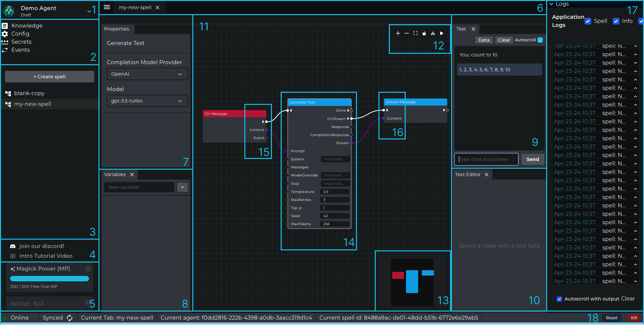Select the Stream Message node header
Screen dimensions: 644x325
tap(415, 102)
